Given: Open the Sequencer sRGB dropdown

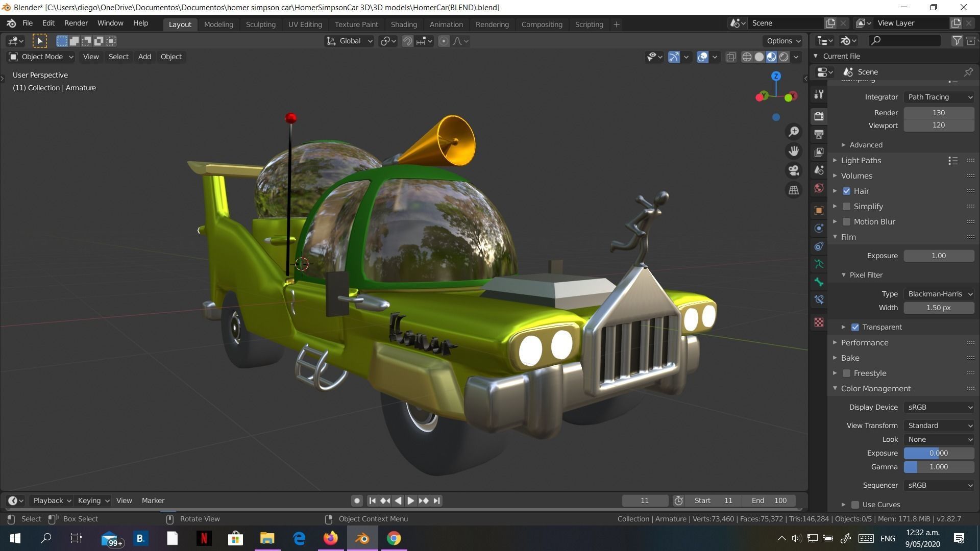Looking at the screenshot, I should point(939,485).
